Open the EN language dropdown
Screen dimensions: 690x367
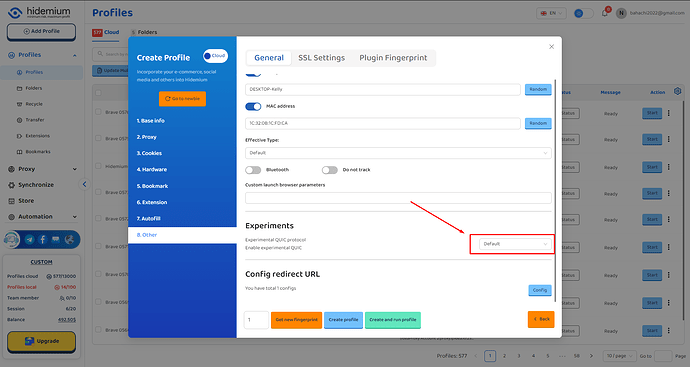click(x=551, y=13)
